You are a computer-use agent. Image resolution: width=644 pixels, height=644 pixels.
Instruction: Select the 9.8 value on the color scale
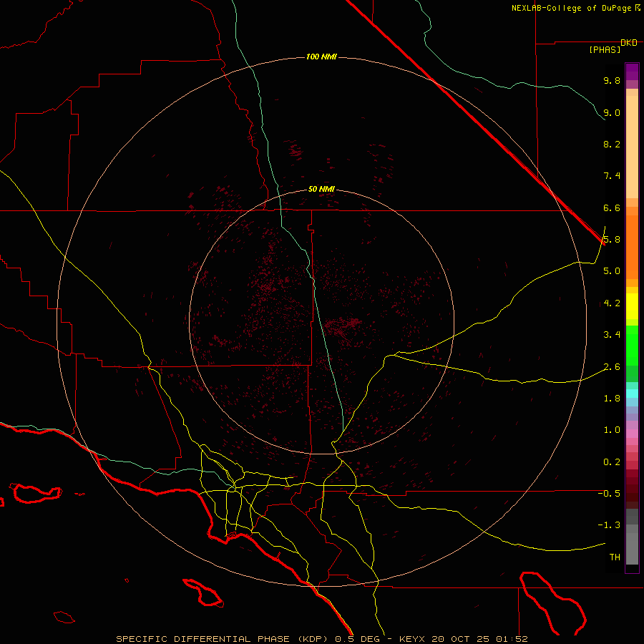point(612,80)
